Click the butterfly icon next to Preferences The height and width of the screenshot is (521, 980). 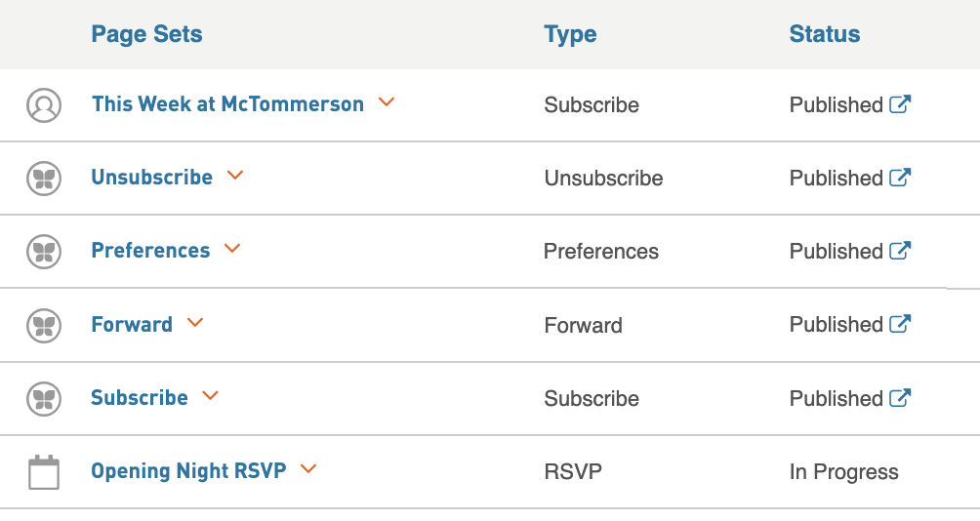coord(44,252)
